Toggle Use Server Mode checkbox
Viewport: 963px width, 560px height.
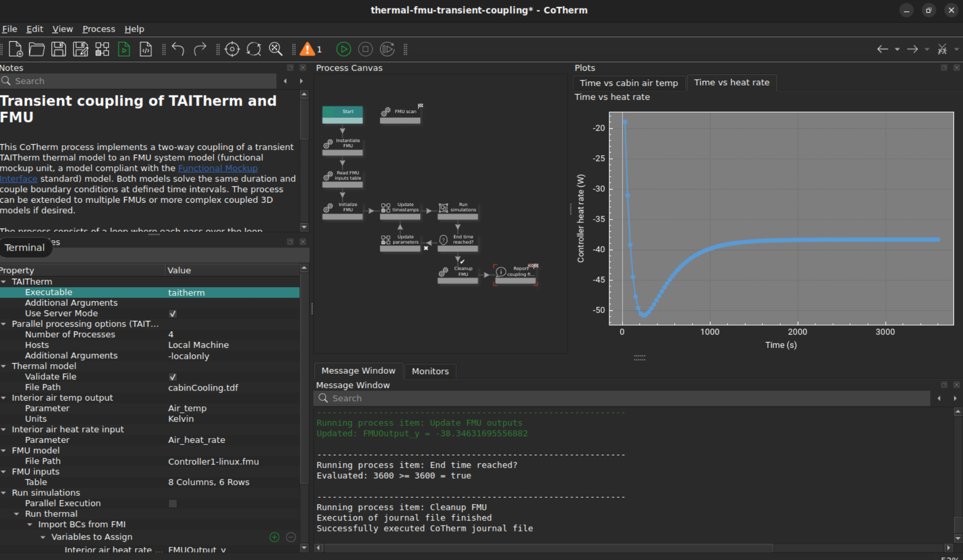point(173,314)
